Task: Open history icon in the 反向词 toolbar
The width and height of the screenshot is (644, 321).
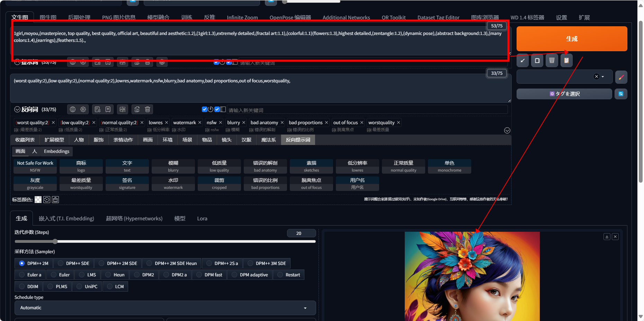Action: coord(98,109)
